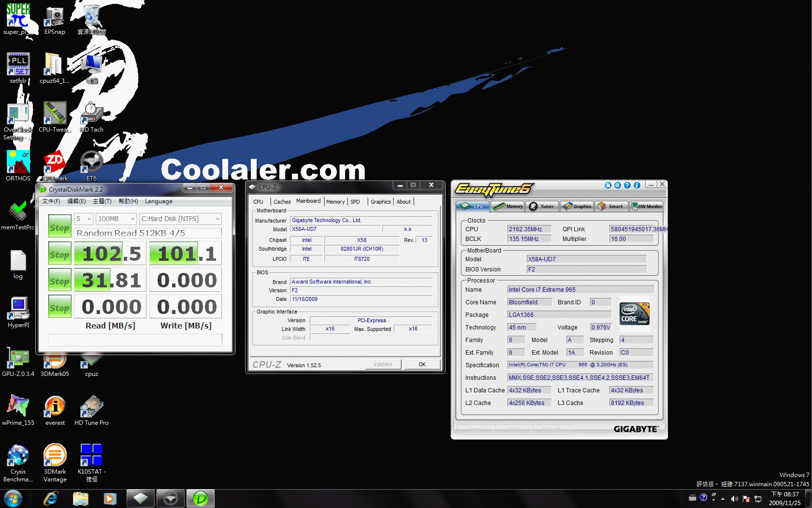Open the everest desktop shortcut
The height and width of the screenshot is (508, 812).
tap(55, 410)
